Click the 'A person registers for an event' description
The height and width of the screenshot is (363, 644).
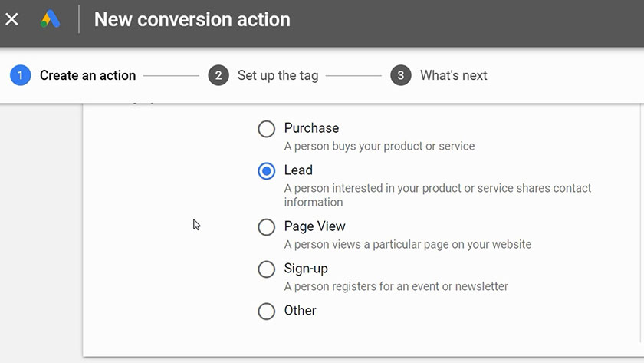(396, 286)
